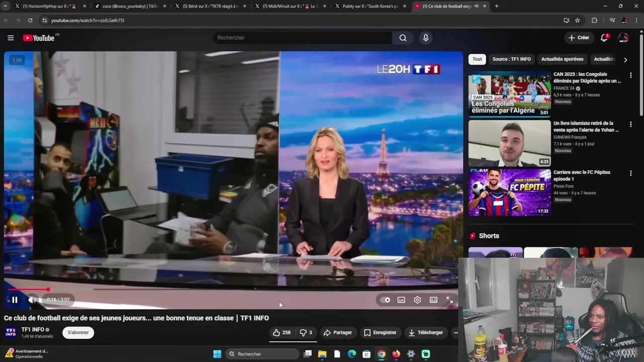Subscribe with the S'abonner button

[78, 332]
